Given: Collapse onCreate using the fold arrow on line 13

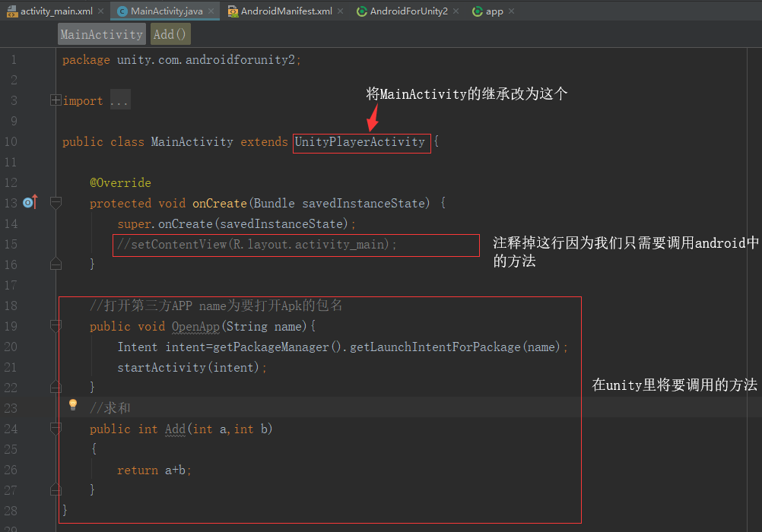Looking at the screenshot, I should click(x=56, y=203).
